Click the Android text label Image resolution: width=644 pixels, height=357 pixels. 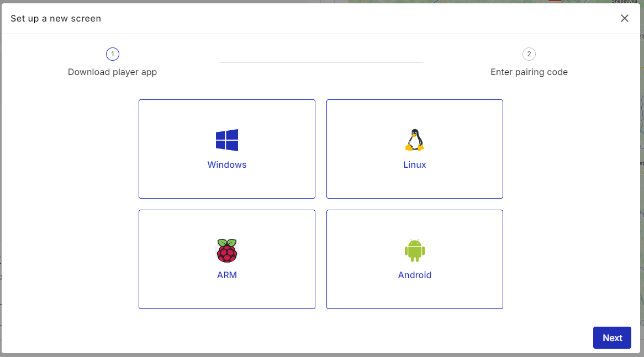414,275
